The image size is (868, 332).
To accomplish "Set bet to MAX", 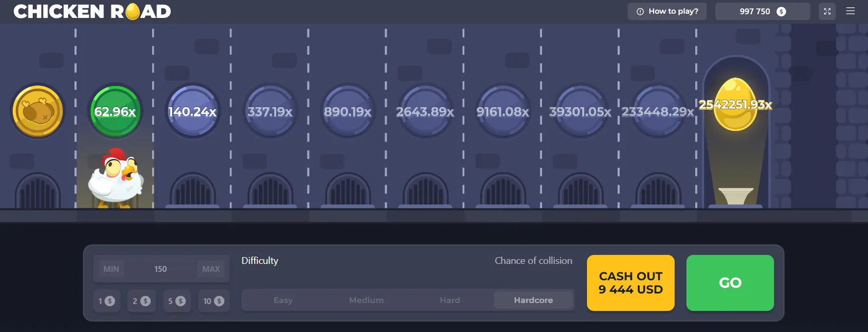I will [211, 269].
